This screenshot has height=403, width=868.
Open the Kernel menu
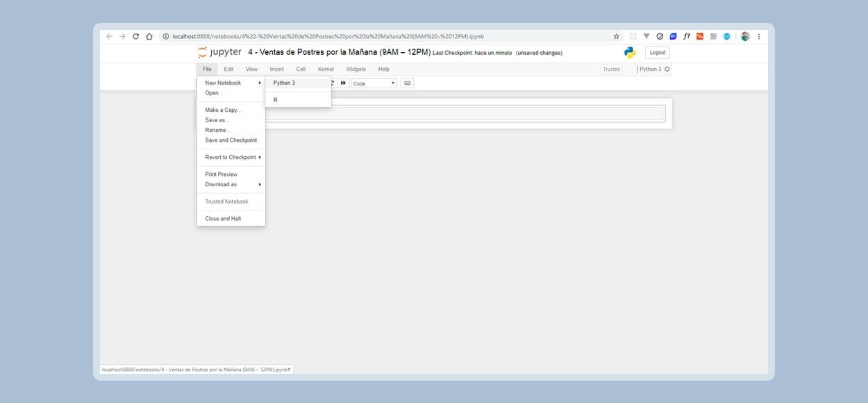pos(326,69)
